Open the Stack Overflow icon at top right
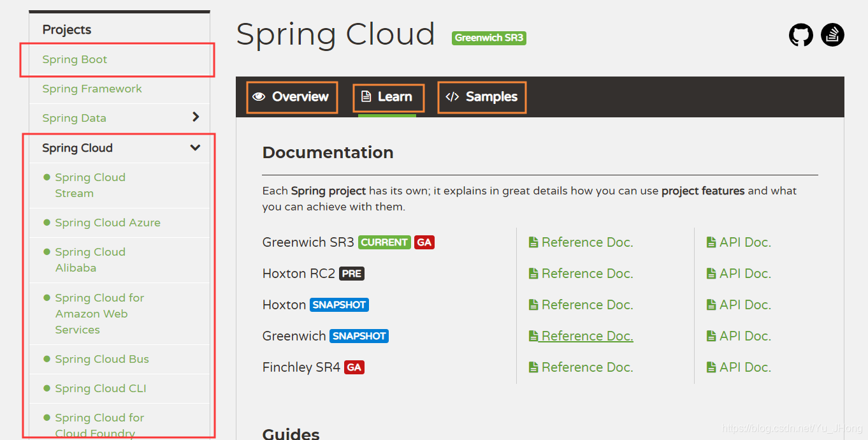Screen dimensions: 868x440 pos(832,35)
